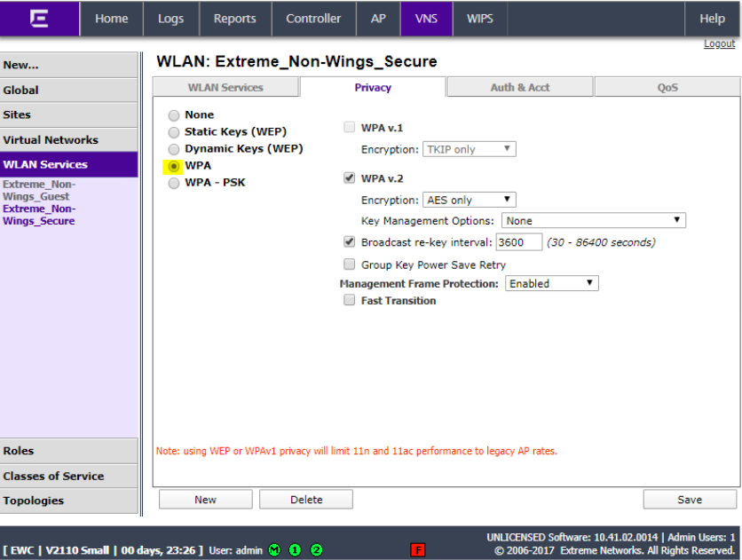The height and width of the screenshot is (560, 742).
Task: Click the re-key interval 3600 field
Action: coord(518,242)
